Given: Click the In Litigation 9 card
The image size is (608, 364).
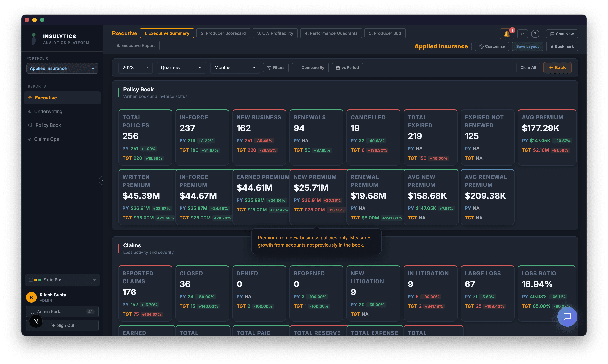Looking at the screenshot, I should coord(430,293).
